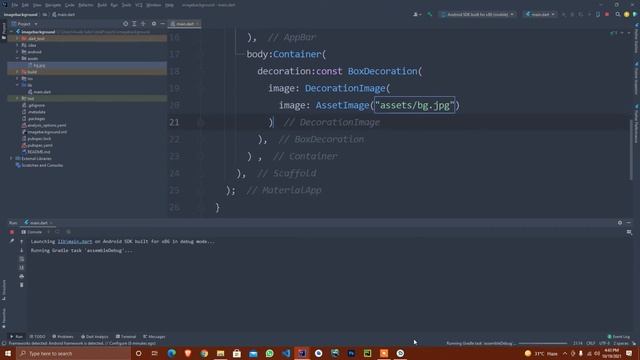
Task: Open the Refactor menu
Action: (86, 5)
